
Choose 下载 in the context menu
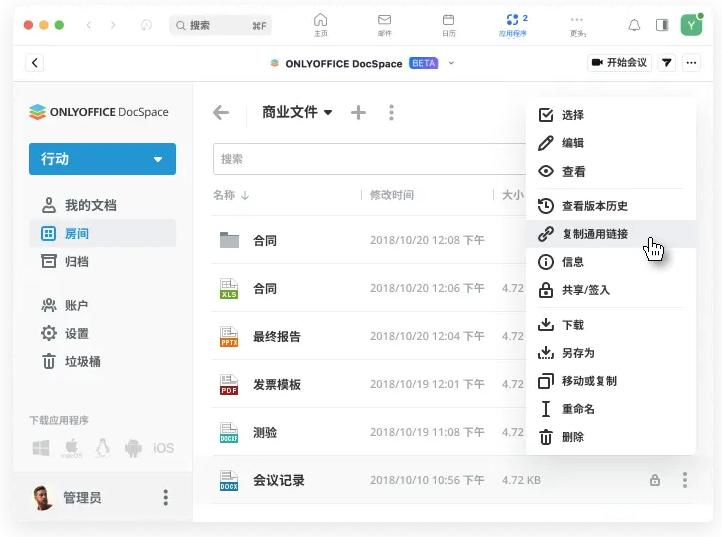pyautogui.click(x=611, y=325)
